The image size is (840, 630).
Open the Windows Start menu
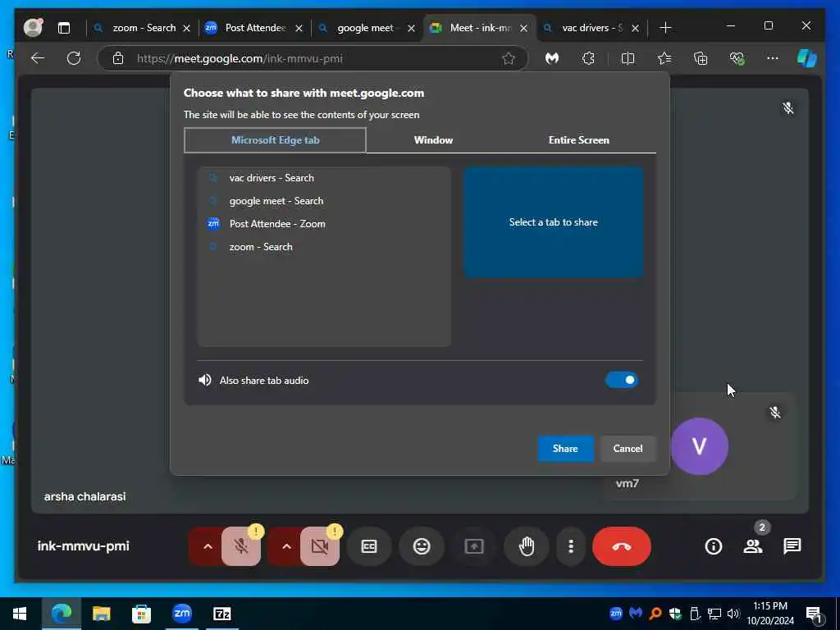tap(20, 614)
